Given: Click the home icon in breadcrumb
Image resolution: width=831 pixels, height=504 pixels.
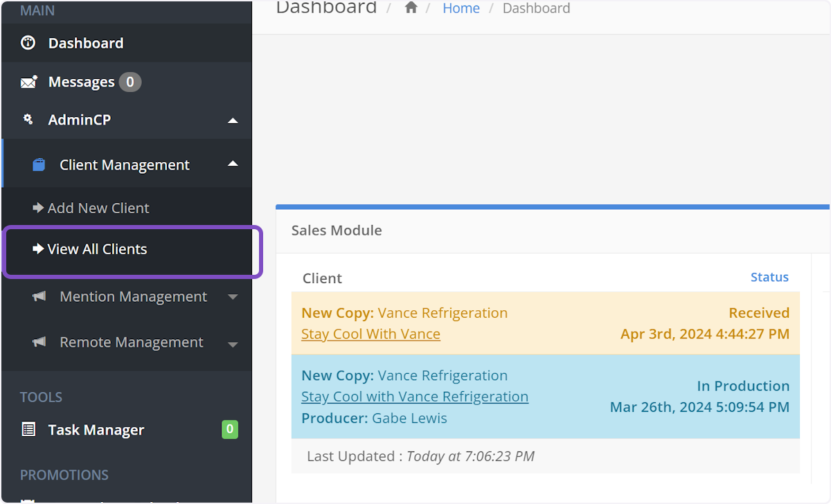Looking at the screenshot, I should (x=411, y=8).
